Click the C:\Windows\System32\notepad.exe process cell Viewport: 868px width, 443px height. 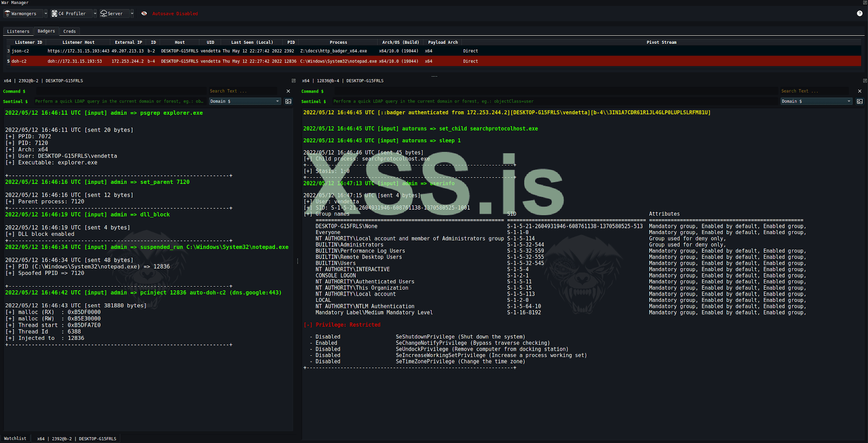(338, 61)
